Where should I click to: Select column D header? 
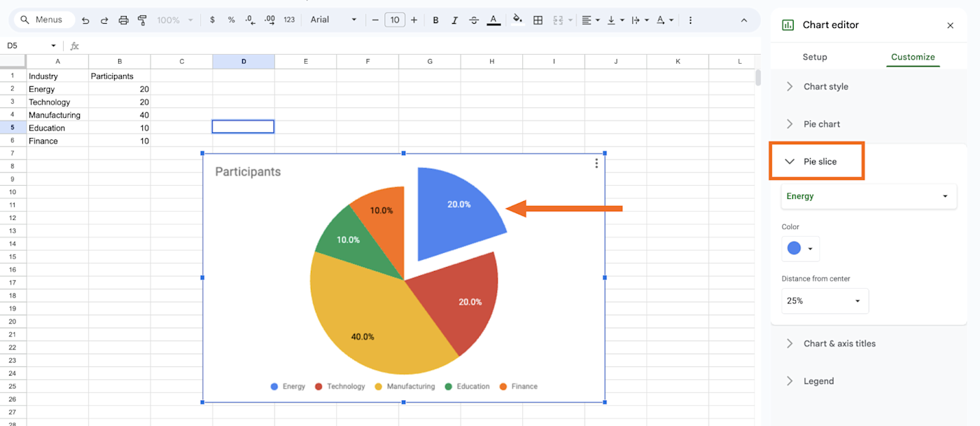pyautogui.click(x=244, y=62)
